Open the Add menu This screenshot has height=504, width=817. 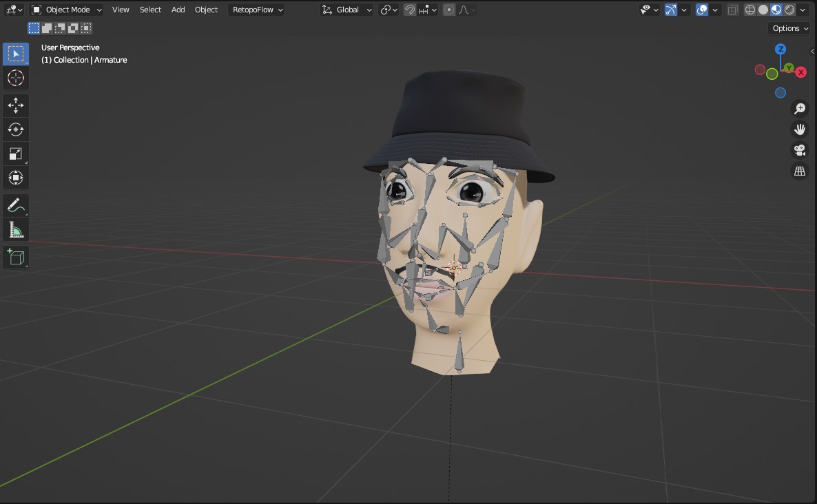[178, 10]
